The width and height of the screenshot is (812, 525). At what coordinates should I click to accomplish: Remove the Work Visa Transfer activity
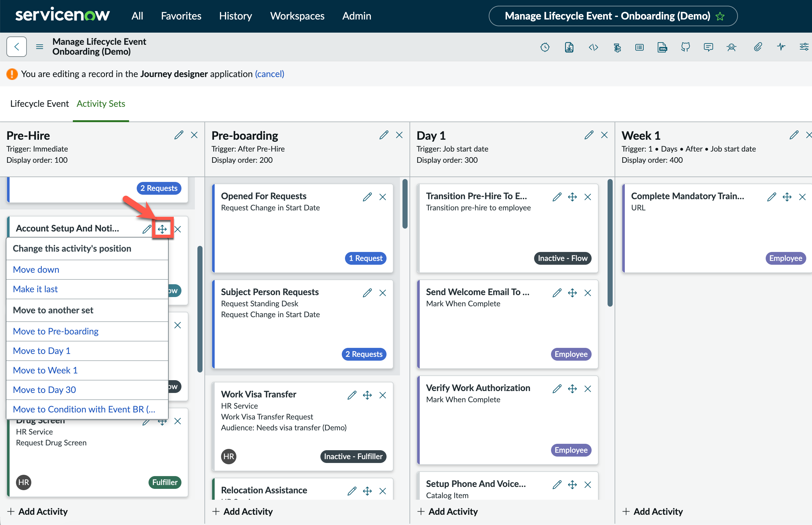[x=382, y=395]
